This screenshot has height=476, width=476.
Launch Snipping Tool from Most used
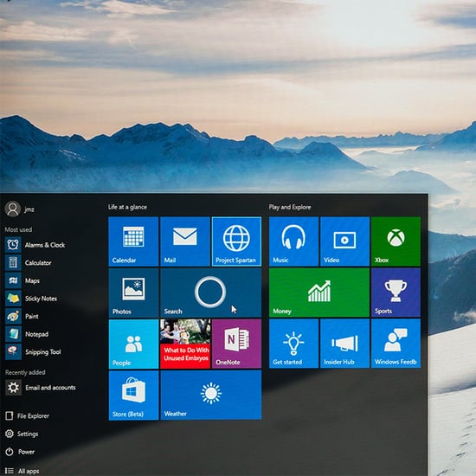pyautogui.click(x=33, y=352)
